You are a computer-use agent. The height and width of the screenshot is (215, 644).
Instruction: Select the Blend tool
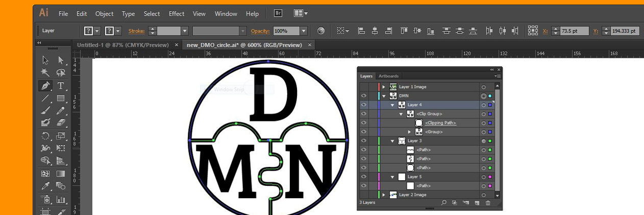click(61, 186)
